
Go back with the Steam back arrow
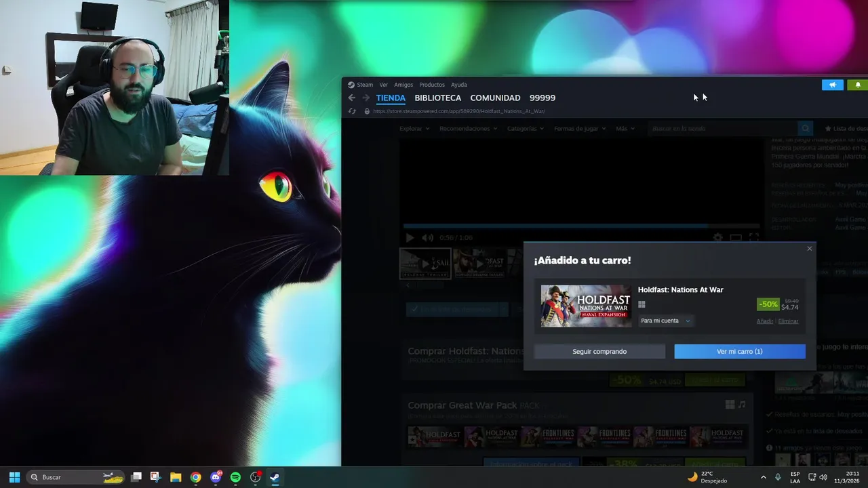pos(351,98)
